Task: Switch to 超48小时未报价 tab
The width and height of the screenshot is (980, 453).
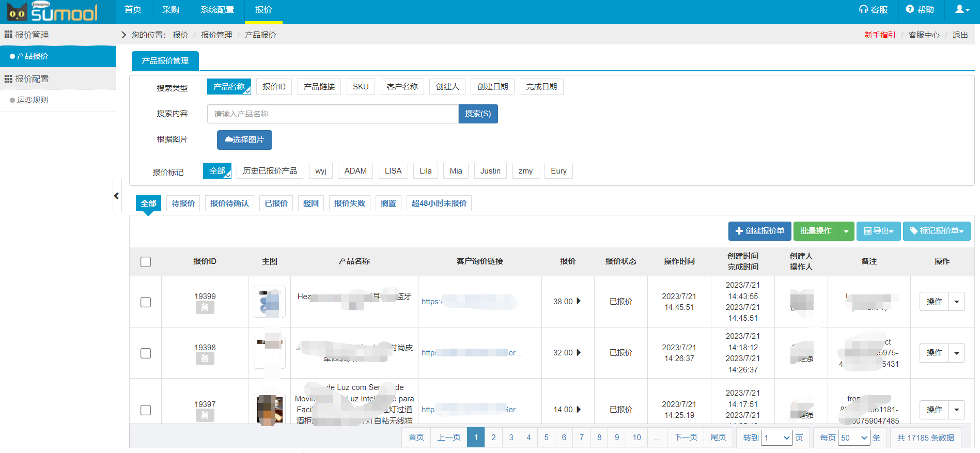Action: [x=439, y=203]
